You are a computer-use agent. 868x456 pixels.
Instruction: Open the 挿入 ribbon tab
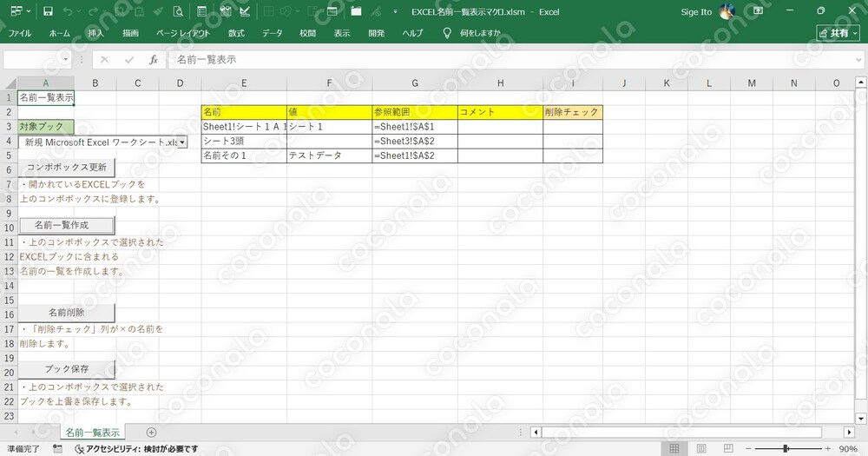[x=95, y=33]
